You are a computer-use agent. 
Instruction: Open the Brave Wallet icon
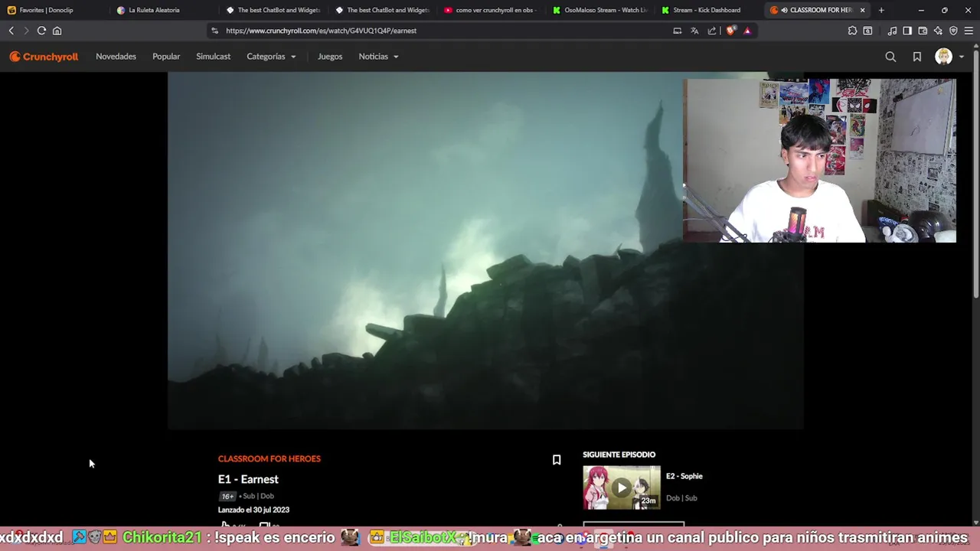(923, 31)
